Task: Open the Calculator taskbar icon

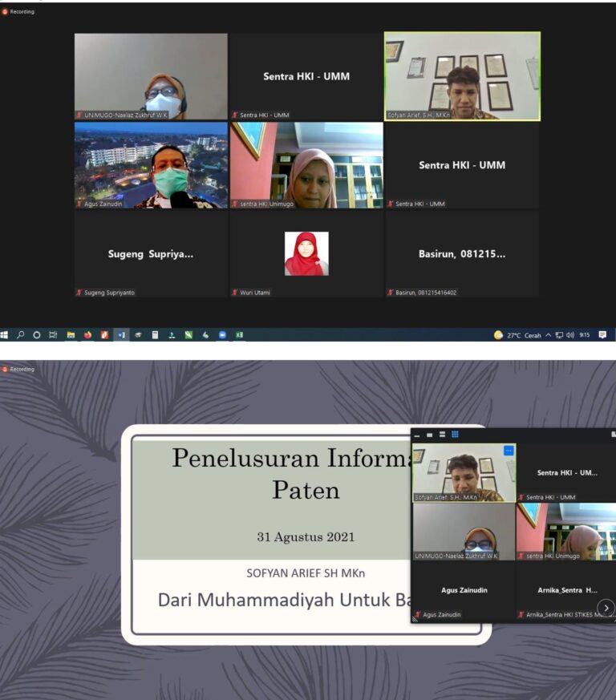Action: (x=155, y=335)
